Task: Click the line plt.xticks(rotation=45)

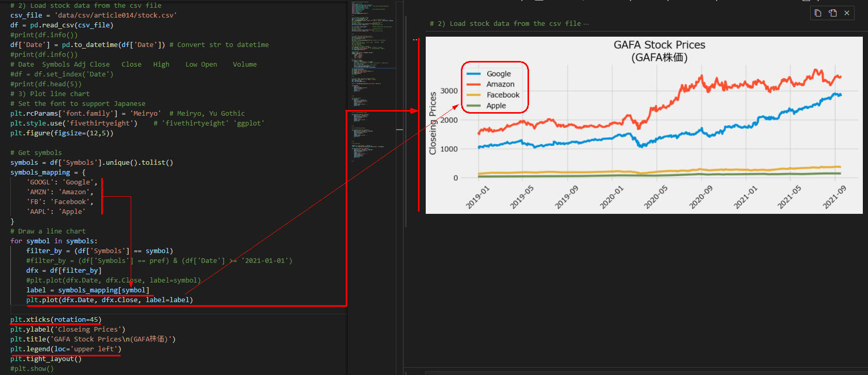Action: (x=56, y=320)
